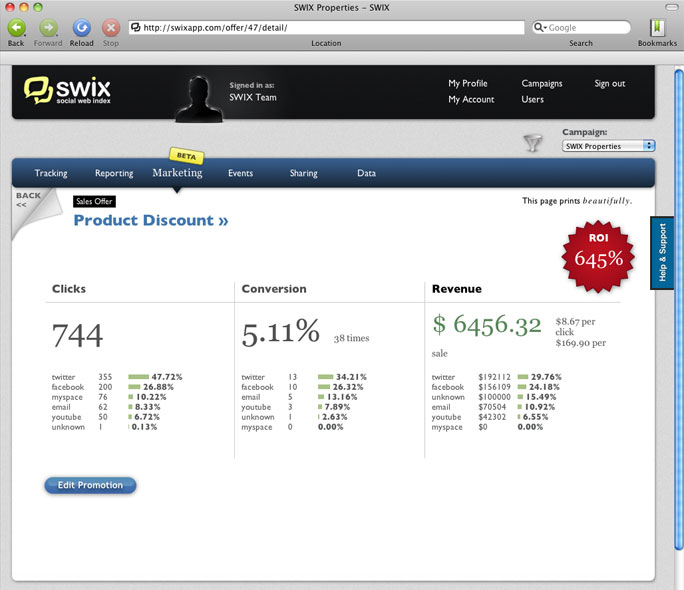Click the Edit Promotion button
This screenshot has height=590, width=684.
coord(90,485)
